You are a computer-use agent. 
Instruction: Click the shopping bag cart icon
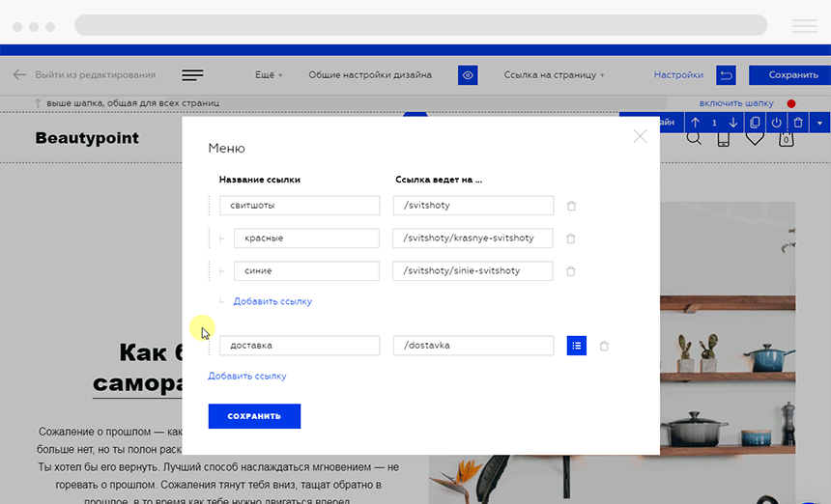pyautogui.click(x=786, y=139)
